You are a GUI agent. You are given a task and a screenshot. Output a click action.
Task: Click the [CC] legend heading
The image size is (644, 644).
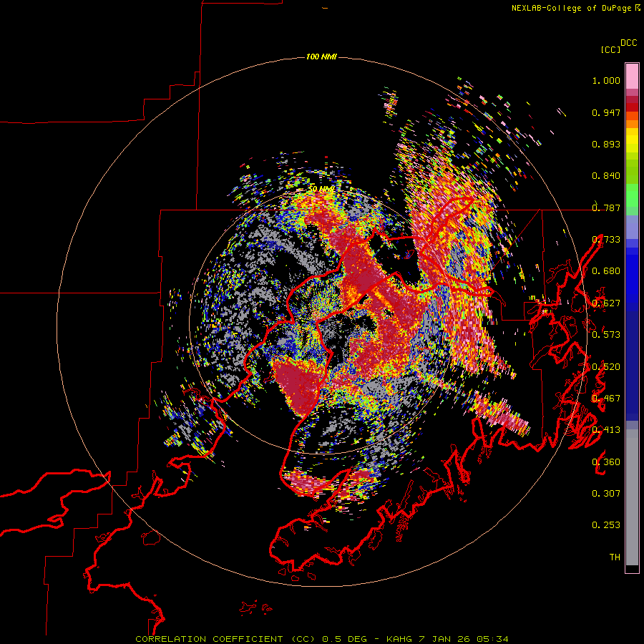click(610, 49)
